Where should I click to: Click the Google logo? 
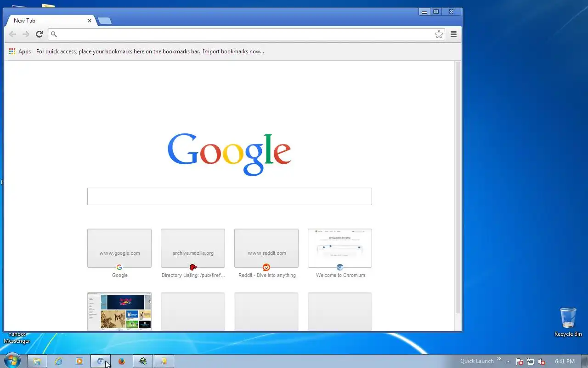pyautogui.click(x=229, y=154)
